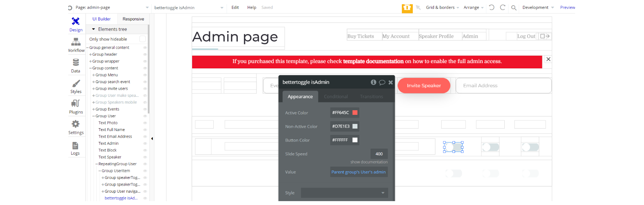Image resolution: width=644 pixels, height=205 pixels.
Task: Select the Appearance tab
Action: (x=300, y=97)
